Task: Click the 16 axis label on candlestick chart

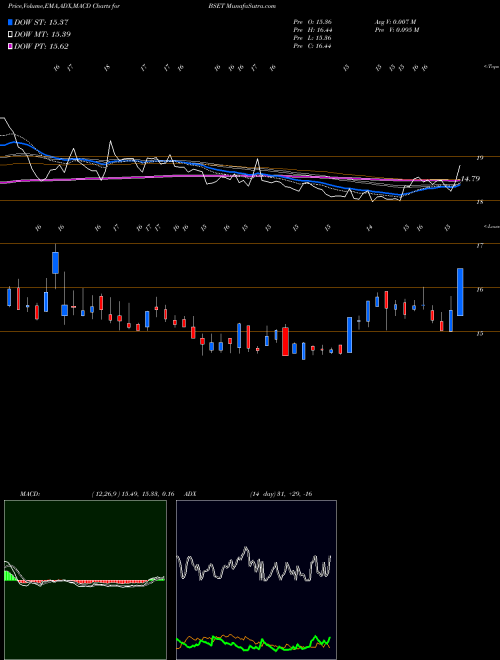Action: pyautogui.click(x=479, y=290)
